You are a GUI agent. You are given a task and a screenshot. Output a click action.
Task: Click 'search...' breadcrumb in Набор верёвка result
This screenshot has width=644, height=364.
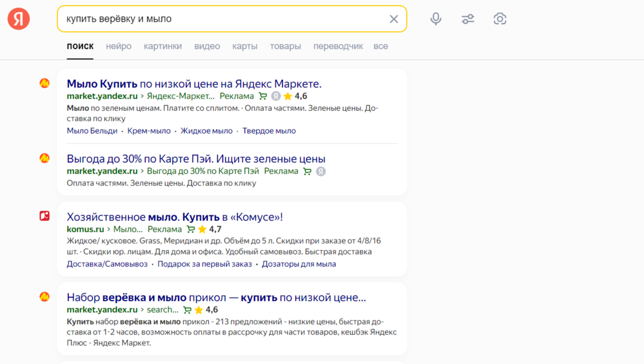163,310
